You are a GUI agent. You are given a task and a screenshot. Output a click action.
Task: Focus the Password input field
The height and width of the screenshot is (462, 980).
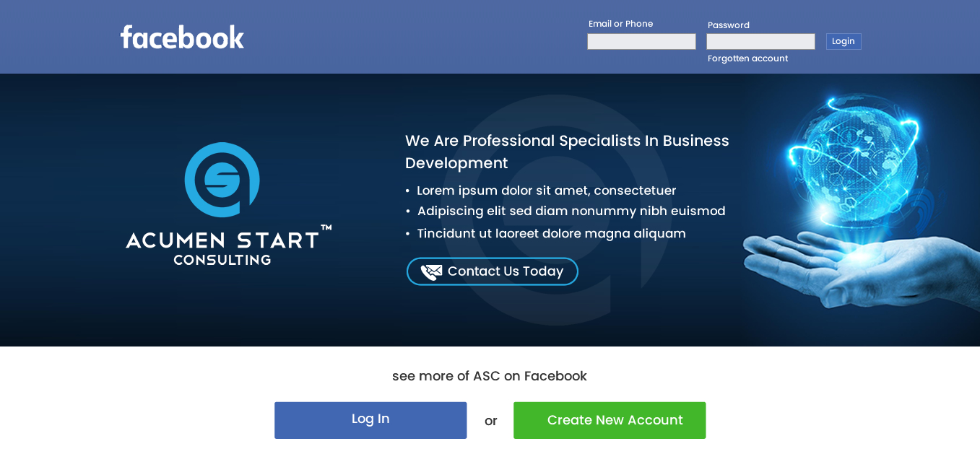[x=760, y=42]
